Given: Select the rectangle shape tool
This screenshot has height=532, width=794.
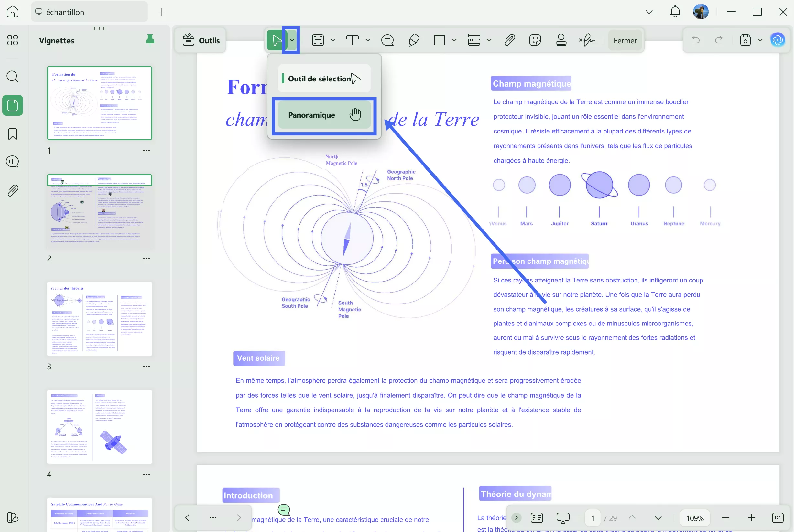Looking at the screenshot, I should [x=440, y=40].
